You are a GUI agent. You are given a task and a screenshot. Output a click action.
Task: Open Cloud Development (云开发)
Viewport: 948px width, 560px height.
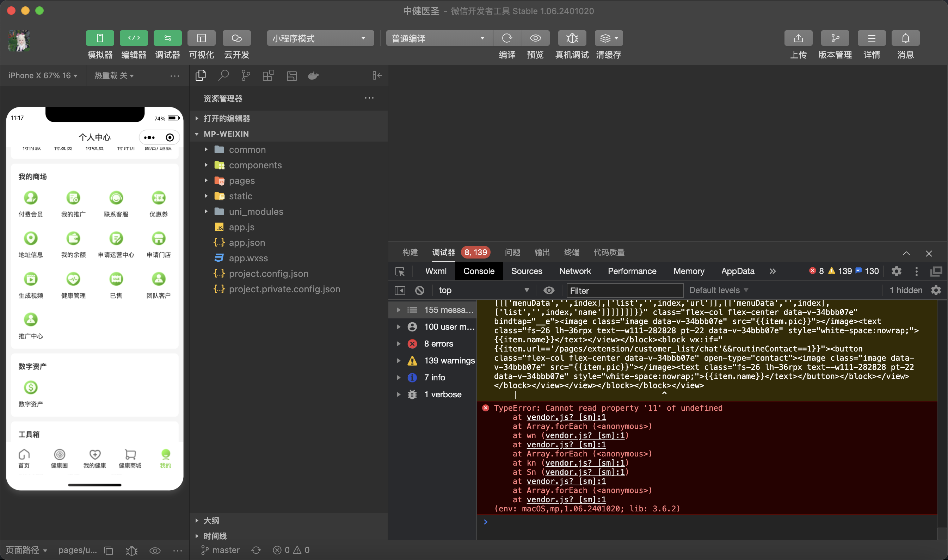[237, 38]
